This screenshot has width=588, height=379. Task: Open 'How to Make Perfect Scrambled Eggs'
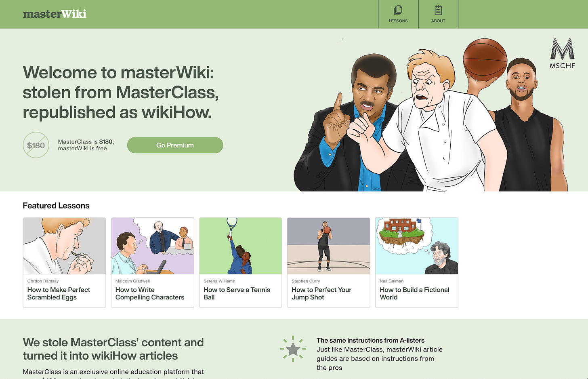point(59,293)
